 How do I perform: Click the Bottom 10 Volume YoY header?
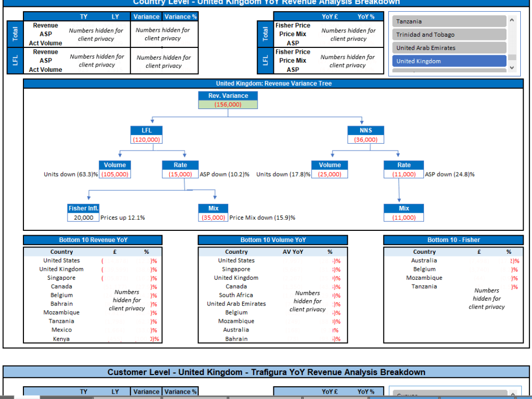click(x=273, y=240)
